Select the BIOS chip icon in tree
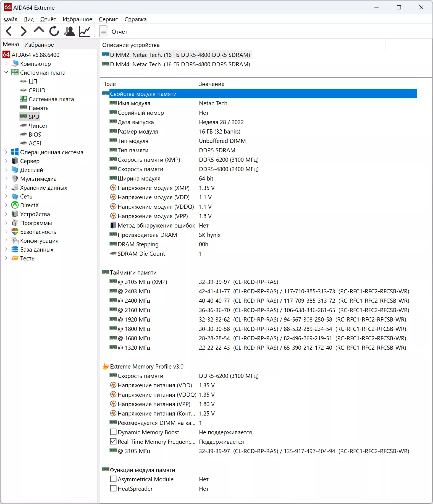 (x=23, y=134)
